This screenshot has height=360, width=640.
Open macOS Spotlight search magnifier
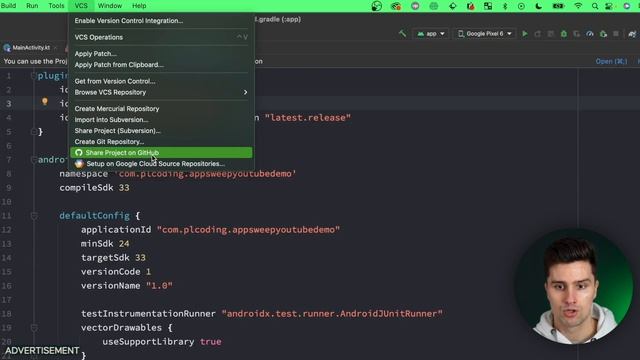pyautogui.click(x=595, y=6)
